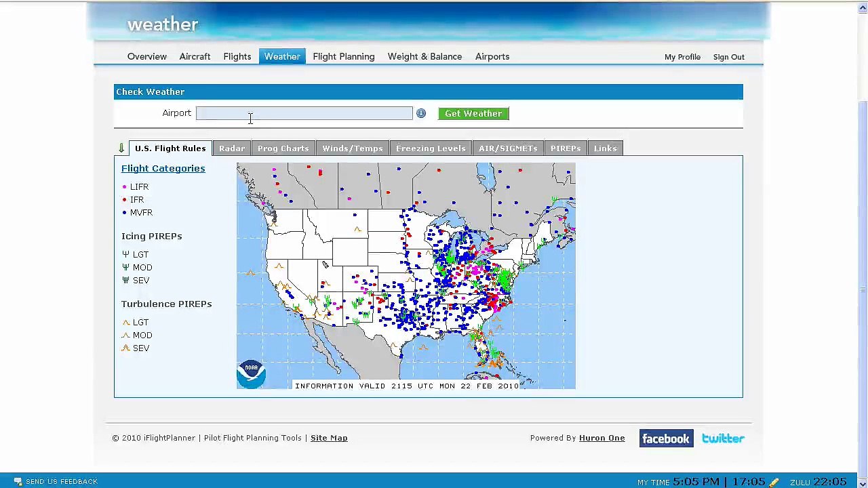Viewport: 868px width, 488px height.
Task: Open the Facebook page
Action: (666, 439)
